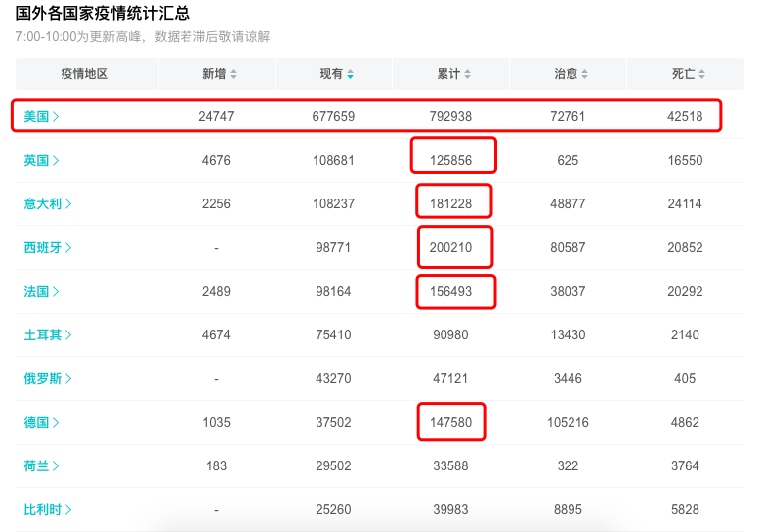Image resolution: width=761 pixels, height=532 pixels.
Task: Select Spain cumulative value 200210
Action: click(450, 247)
